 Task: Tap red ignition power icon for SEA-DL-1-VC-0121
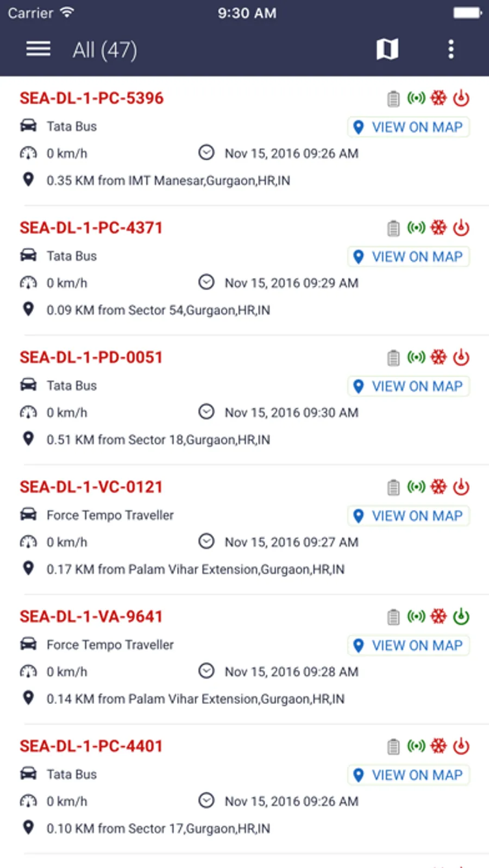(461, 487)
